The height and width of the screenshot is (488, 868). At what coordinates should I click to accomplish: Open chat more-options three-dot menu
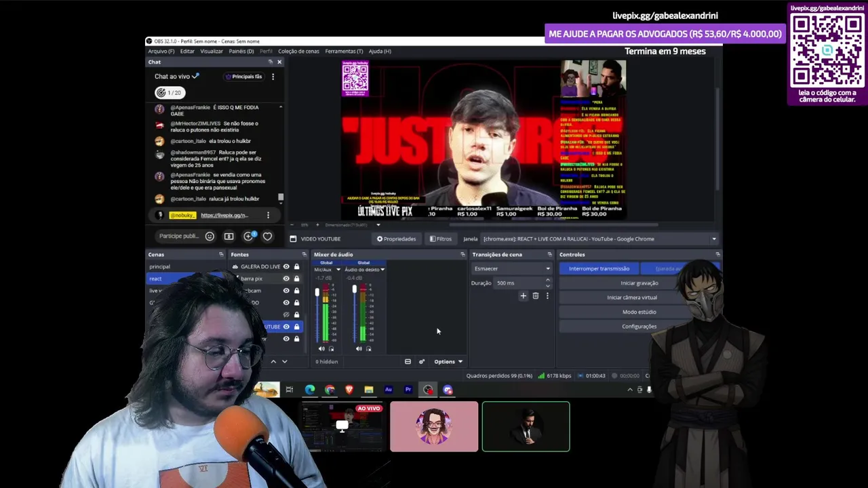click(273, 77)
